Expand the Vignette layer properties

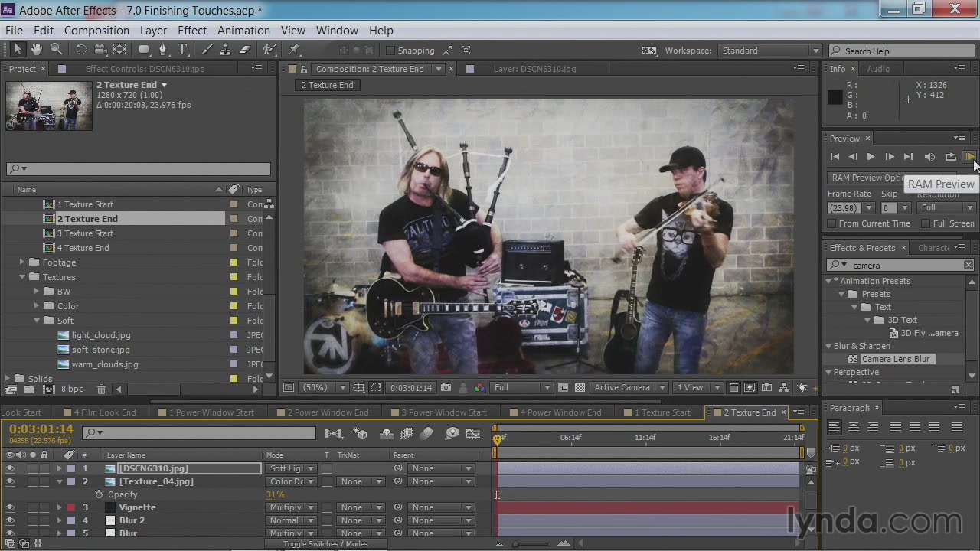click(x=59, y=507)
